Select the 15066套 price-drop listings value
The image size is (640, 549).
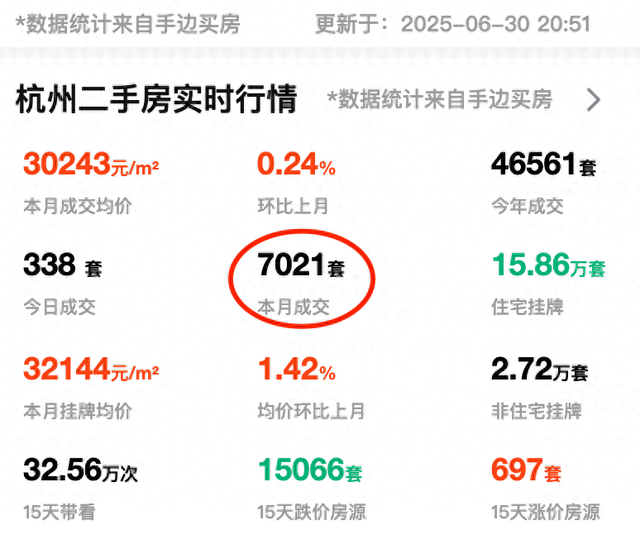(310, 469)
